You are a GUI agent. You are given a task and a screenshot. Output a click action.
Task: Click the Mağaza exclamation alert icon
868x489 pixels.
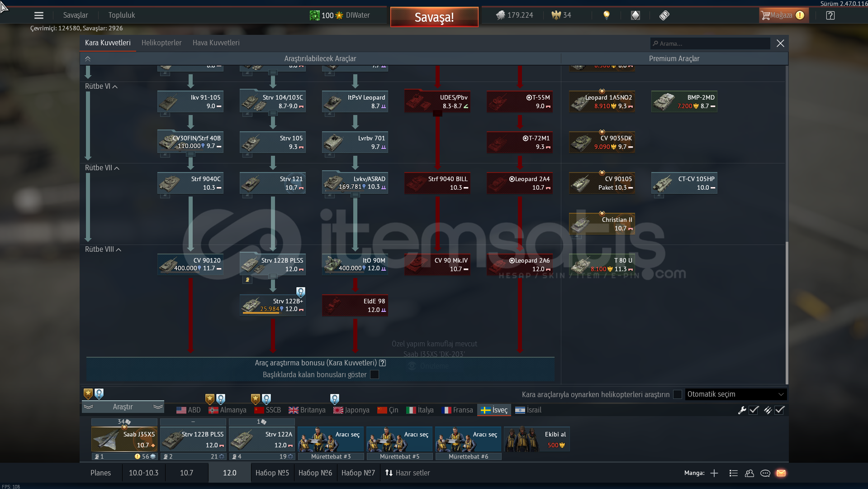tap(800, 15)
